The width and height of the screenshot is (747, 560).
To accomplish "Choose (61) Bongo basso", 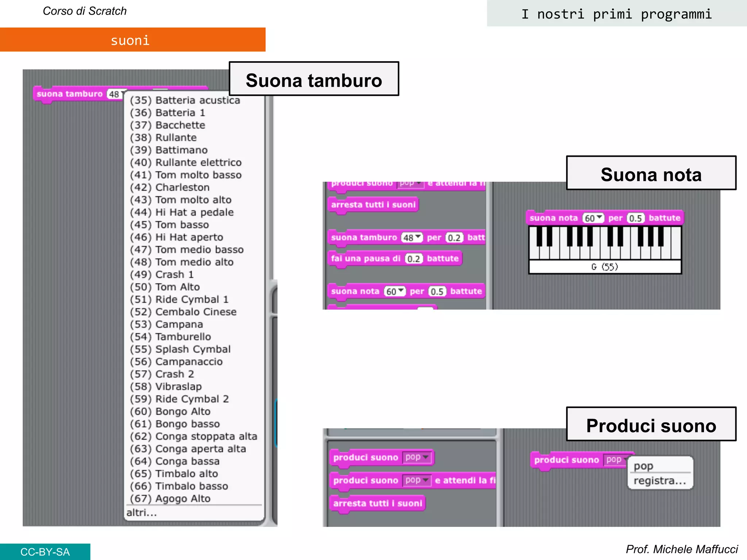I will click(175, 424).
